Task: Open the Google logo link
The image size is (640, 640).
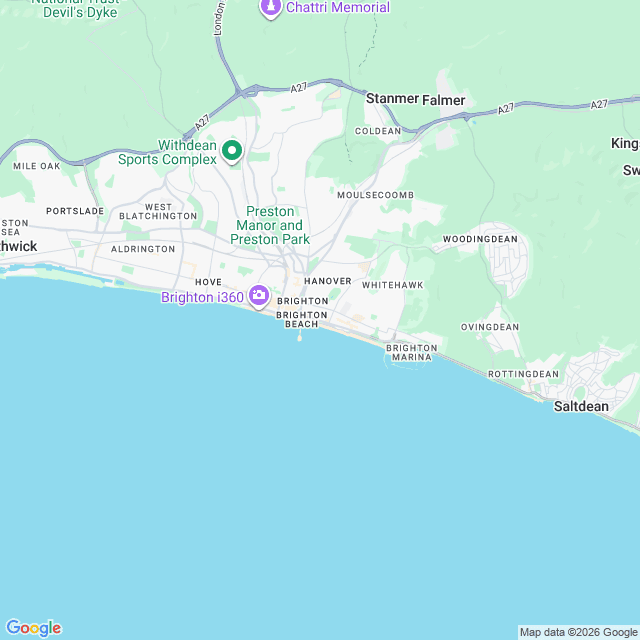Action: [34, 628]
